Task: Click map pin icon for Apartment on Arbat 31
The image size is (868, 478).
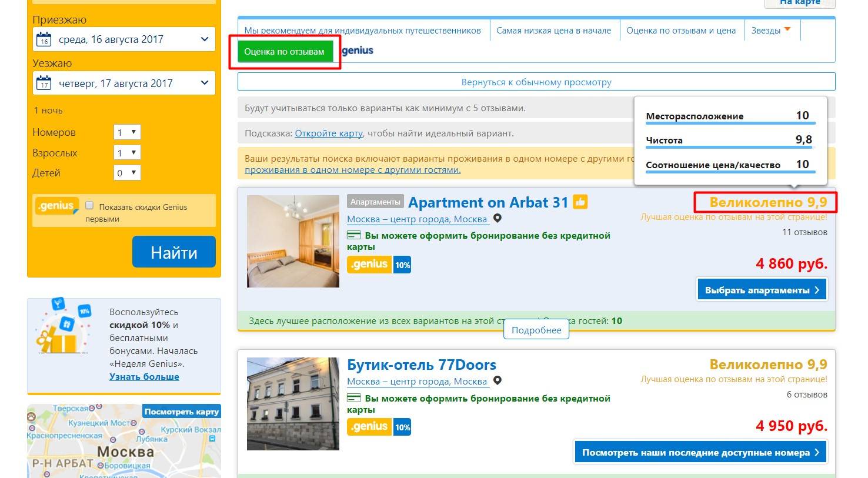Action: point(498,219)
